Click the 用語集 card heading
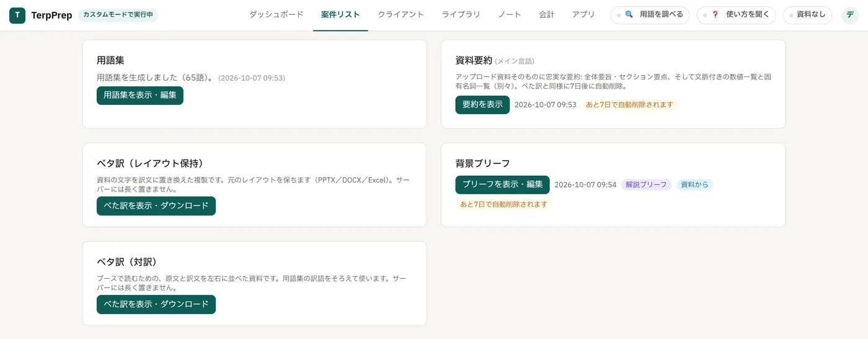 pos(110,60)
